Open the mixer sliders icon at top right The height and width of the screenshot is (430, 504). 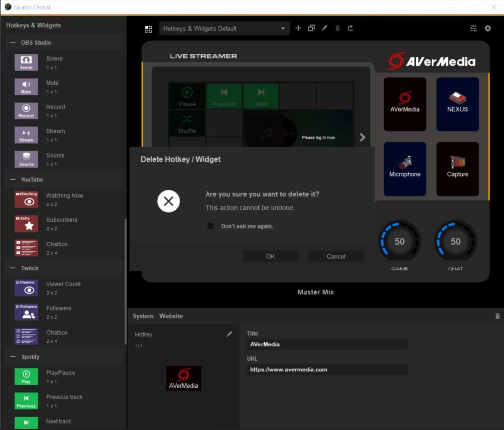point(473,28)
